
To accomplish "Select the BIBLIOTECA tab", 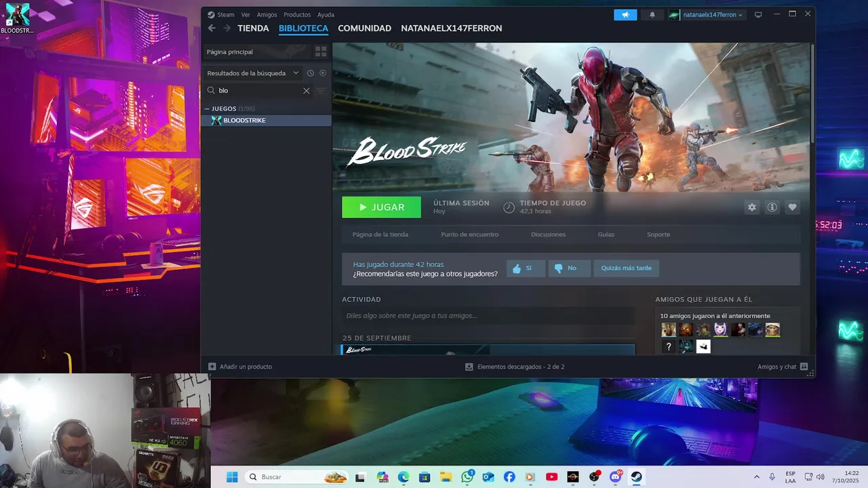I will coord(303,28).
